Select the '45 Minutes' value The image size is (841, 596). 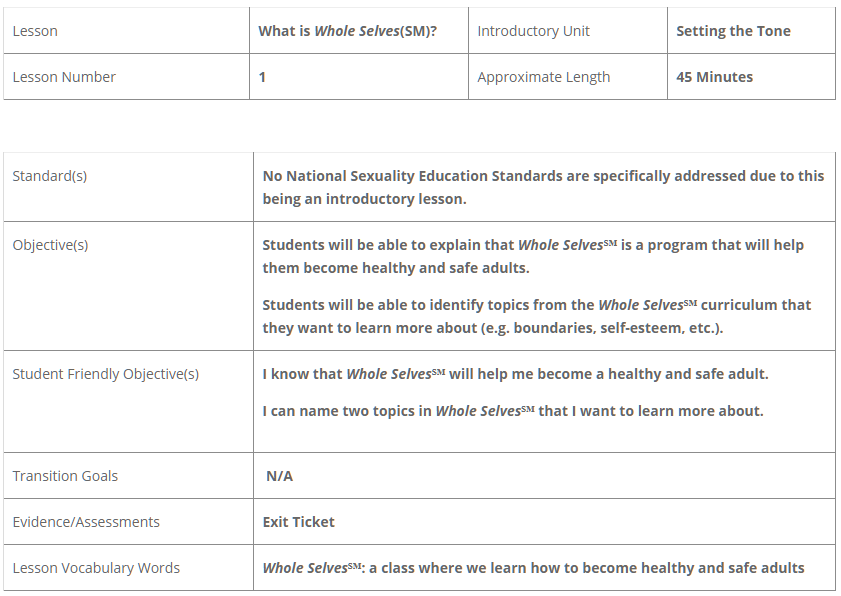pyautogui.click(x=714, y=77)
